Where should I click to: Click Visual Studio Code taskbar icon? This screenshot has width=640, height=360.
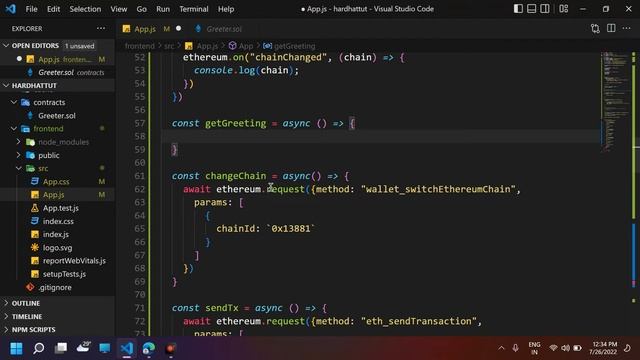tap(127, 348)
